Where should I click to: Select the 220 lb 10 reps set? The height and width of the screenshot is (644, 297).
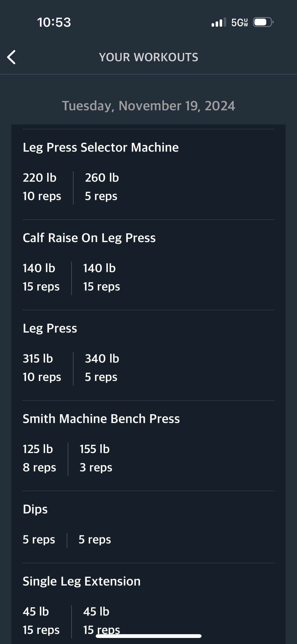(x=42, y=187)
